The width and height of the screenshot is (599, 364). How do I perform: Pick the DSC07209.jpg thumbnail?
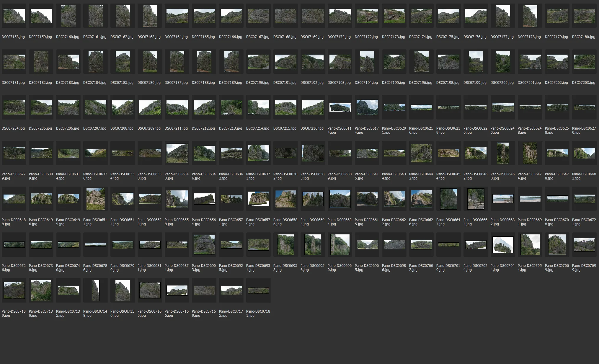pyautogui.click(x=150, y=107)
